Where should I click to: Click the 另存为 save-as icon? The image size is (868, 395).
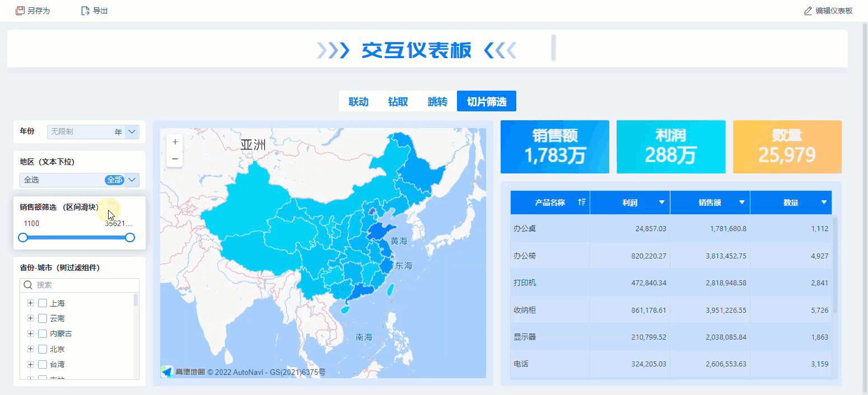pos(20,11)
